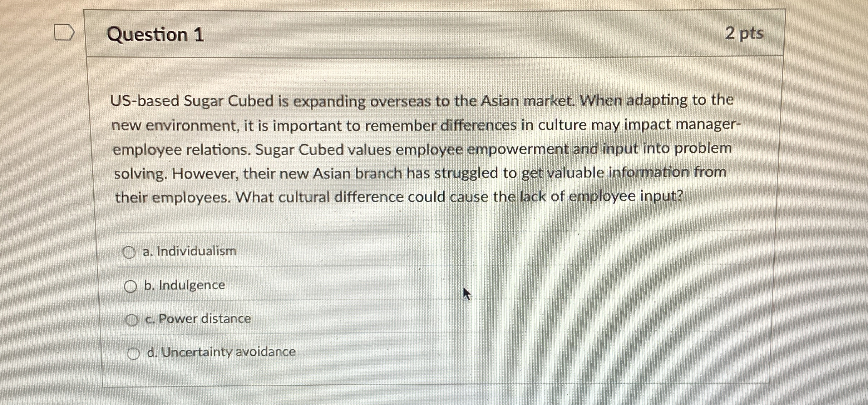The height and width of the screenshot is (405, 868).
Task: Click the answer text Uncertainty avoidance
Action: pos(221,352)
